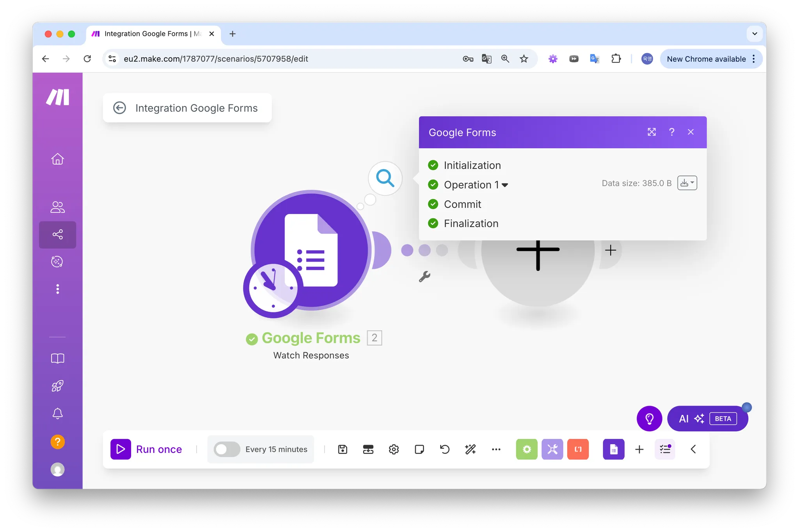Click the wrench icon on the module connection
This screenshot has width=799, height=532.
(424, 277)
